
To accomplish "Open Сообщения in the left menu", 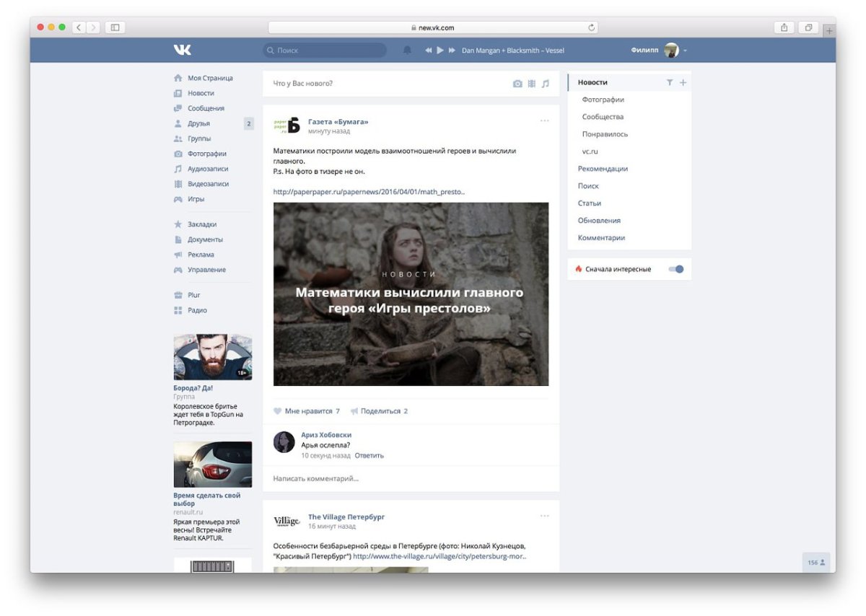I will (206, 108).
